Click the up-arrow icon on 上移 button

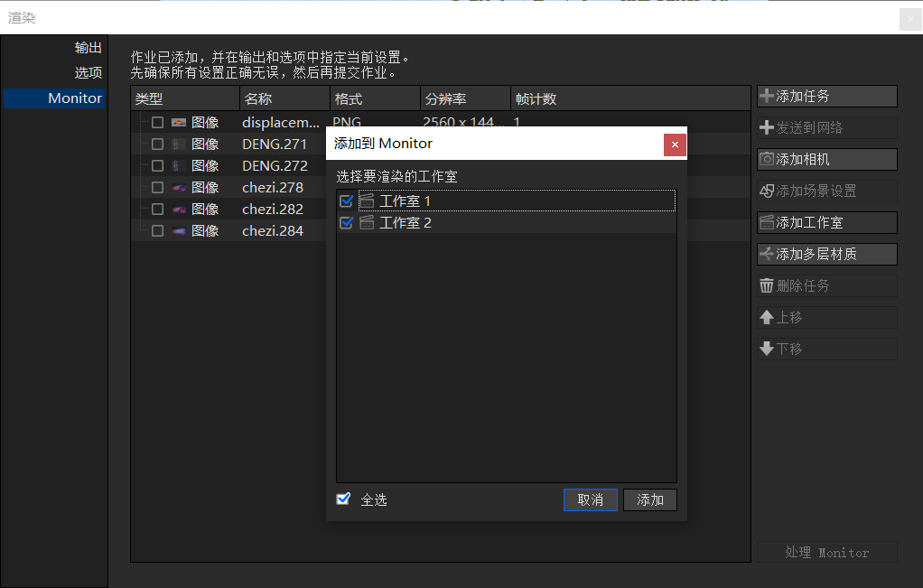[769, 317]
